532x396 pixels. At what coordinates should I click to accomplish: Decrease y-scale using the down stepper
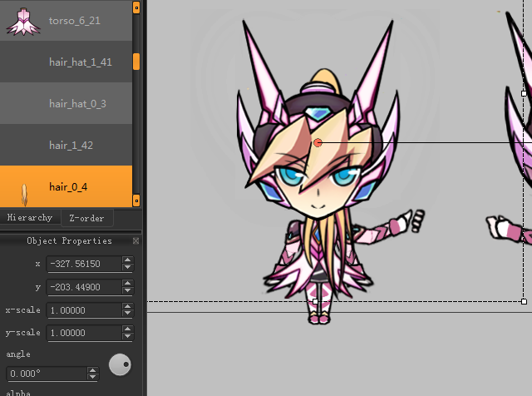point(127,338)
